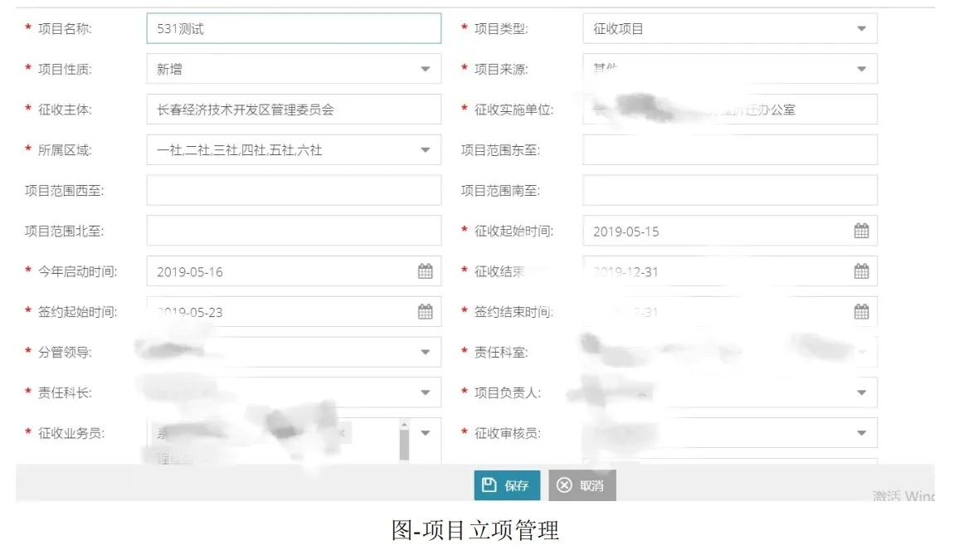Screen dimensions: 954x560
Task: Open the 项目性质 dropdown
Action: [x=426, y=68]
